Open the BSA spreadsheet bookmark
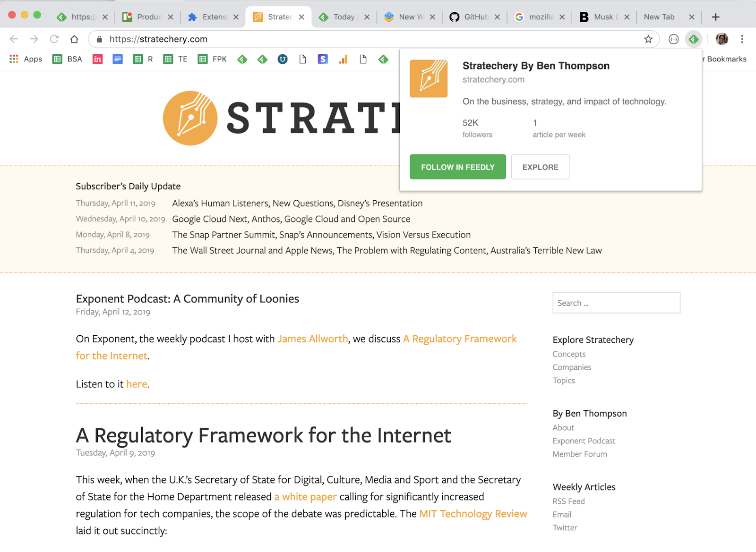The image size is (756, 552). [68, 59]
